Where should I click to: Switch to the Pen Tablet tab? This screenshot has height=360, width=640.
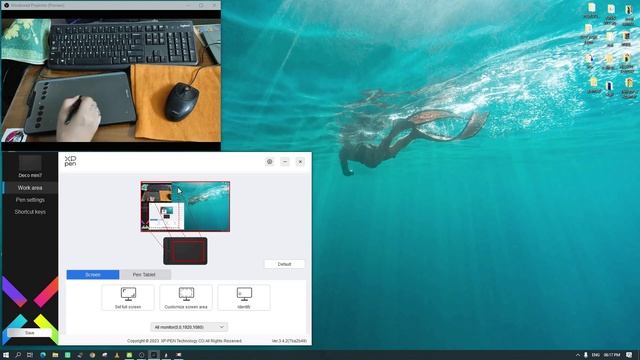point(144,275)
